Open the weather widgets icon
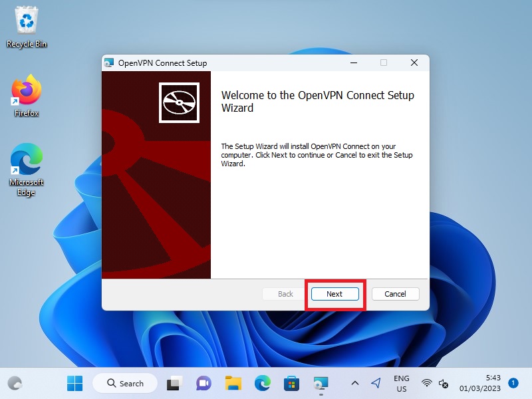 click(x=15, y=383)
